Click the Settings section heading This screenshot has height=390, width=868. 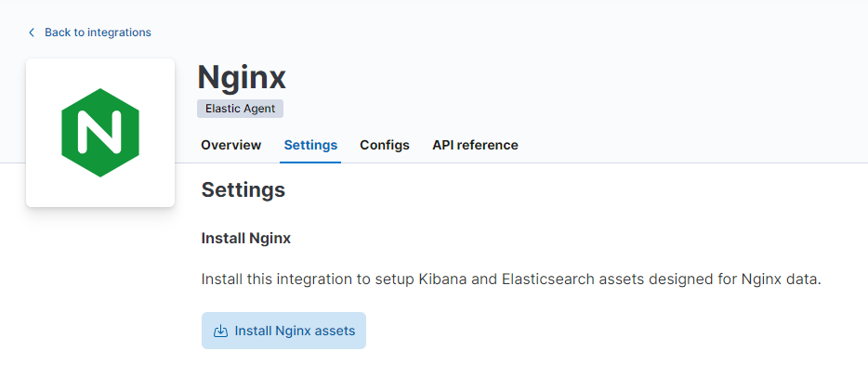[243, 190]
